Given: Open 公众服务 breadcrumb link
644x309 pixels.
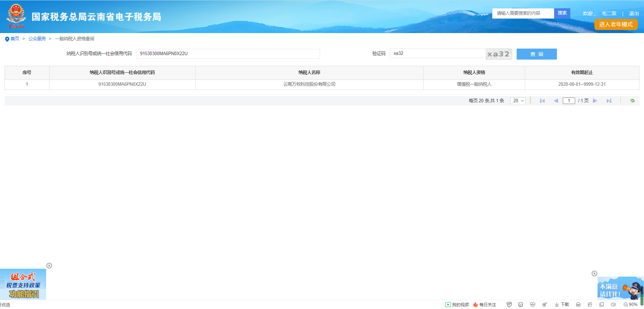Looking at the screenshot, I should pos(37,39).
